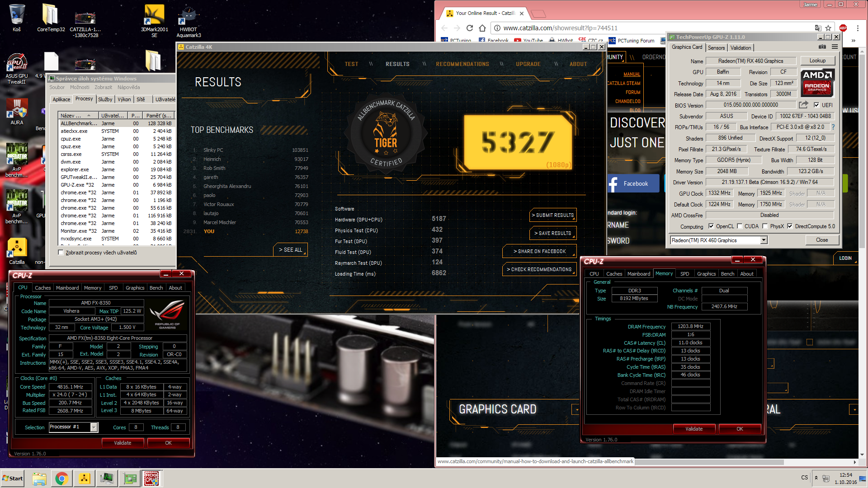Click the GPU-Z screenshot camera icon
Image resolution: width=868 pixels, height=488 pixels.
(822, 47)
